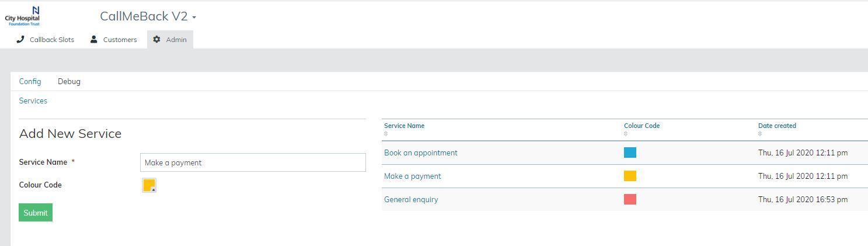Open the General enquiry service link
Screen dimensions: 868x246
tap(411, 199)
